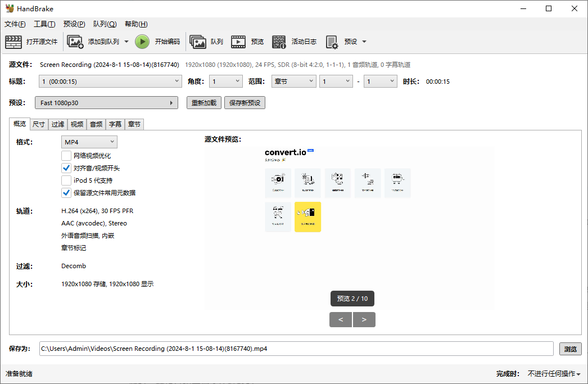The height and width of the screenshot is (384, 588).
Task: Open the Fast 1080p30 preset selector
Action: (106, 103)
